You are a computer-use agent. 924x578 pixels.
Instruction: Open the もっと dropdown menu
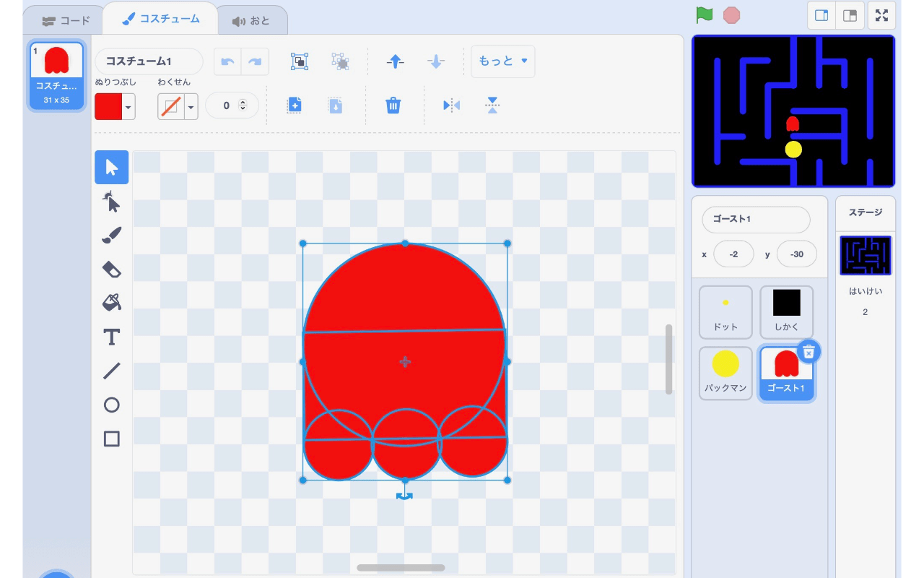[x=503, y=61]
